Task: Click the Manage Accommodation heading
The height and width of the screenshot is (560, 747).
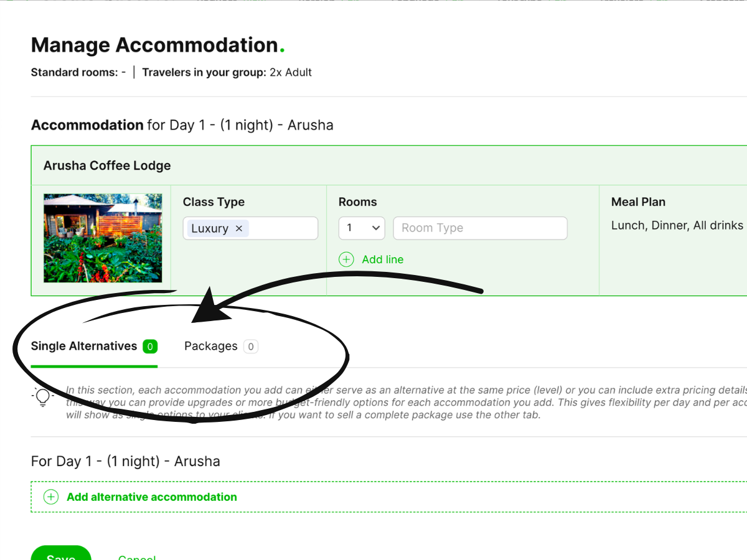Action: click(x=154, y=45)
